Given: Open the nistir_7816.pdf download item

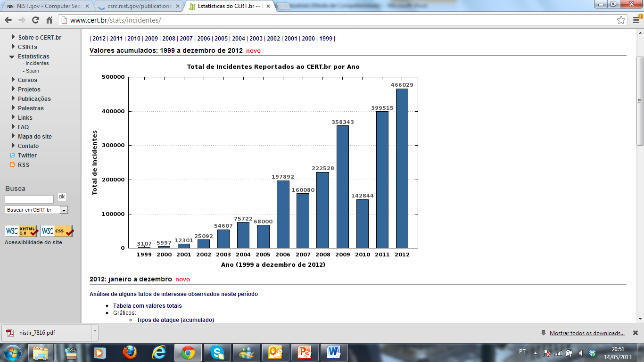Looking at the screenshot, I should pyautogui.click(x=46, y=332).
